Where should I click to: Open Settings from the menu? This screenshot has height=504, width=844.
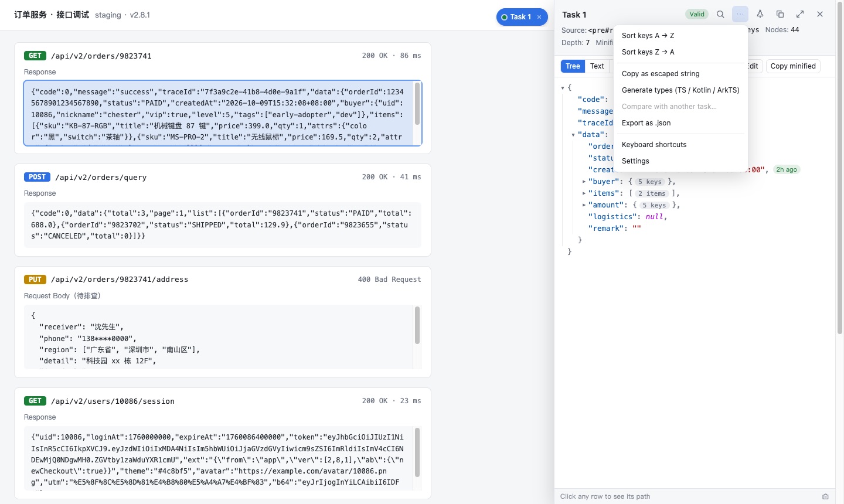pos(680,161)
